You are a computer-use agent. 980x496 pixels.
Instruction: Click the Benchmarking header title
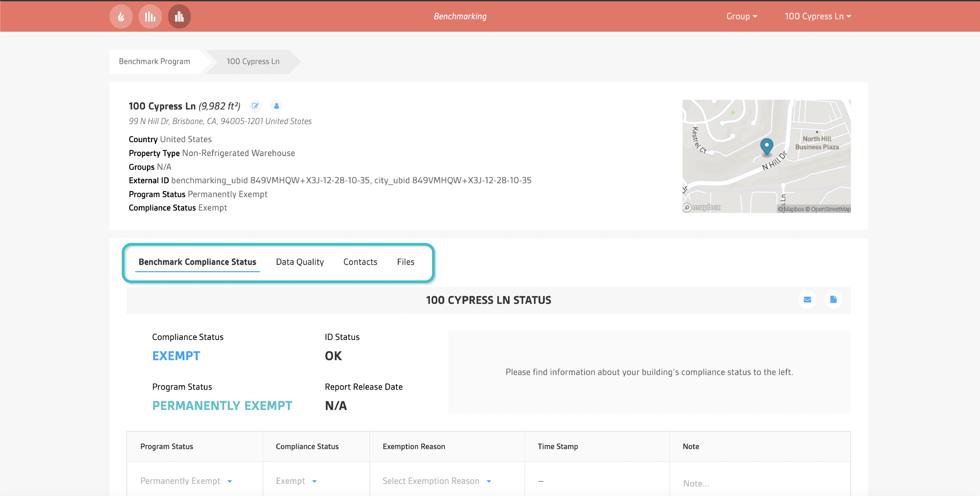click(x=460, y=16)
